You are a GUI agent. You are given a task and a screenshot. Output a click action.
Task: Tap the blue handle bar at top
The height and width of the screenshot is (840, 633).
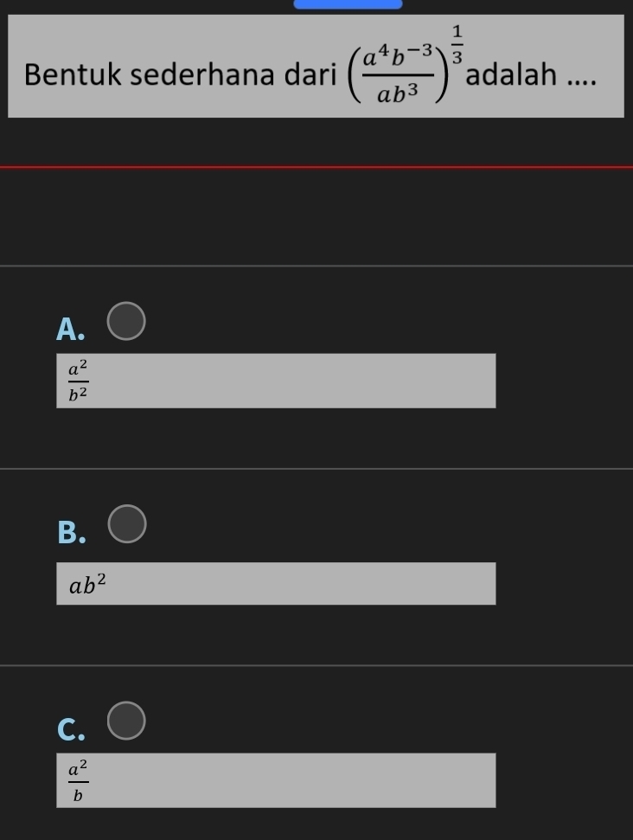[348, 4]
